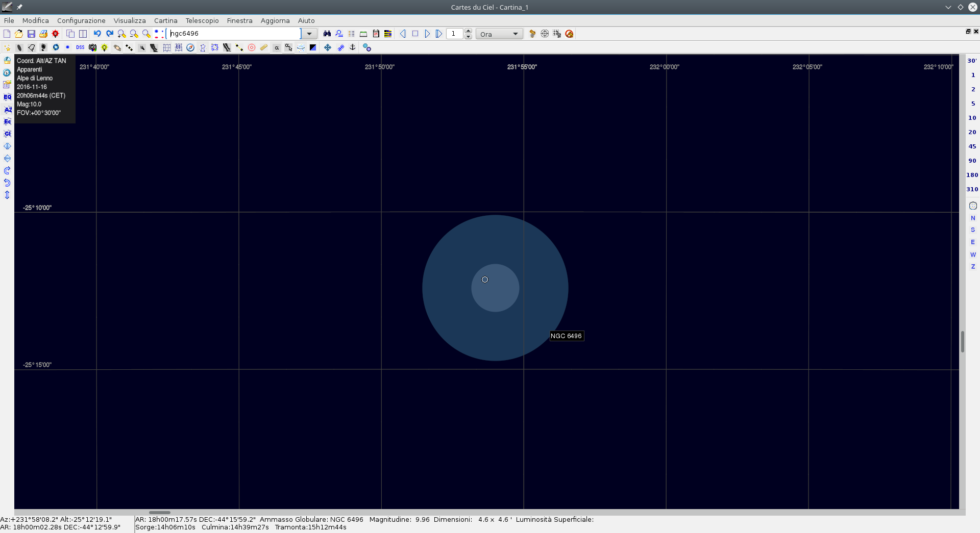Viewport: 980px width, 533px height.
Task: Face the North horizon direction N
Action: click(973, 218)
